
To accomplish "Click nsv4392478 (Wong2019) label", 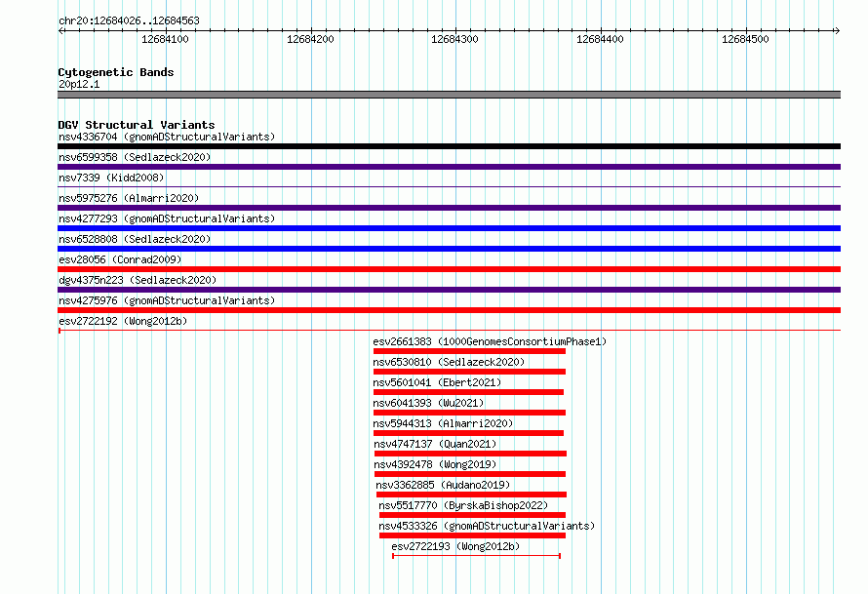I will click(x=435, y=464).
